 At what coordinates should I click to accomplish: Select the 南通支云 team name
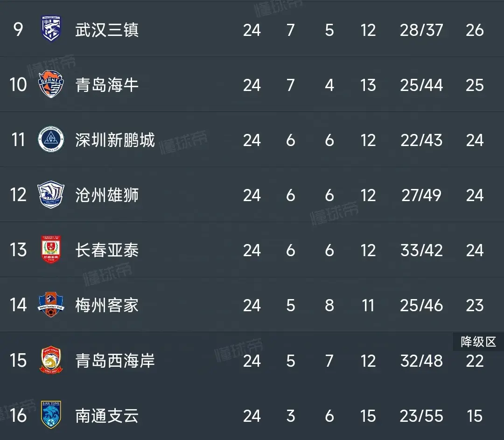(107, 415)
